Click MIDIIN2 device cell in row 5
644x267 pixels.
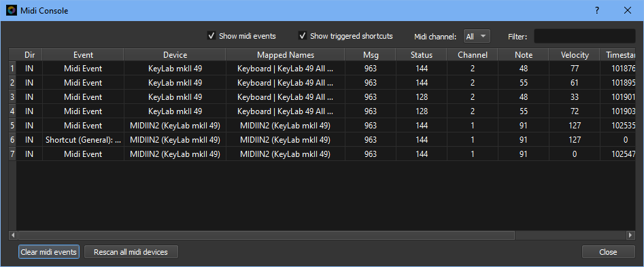coord(175,126)
